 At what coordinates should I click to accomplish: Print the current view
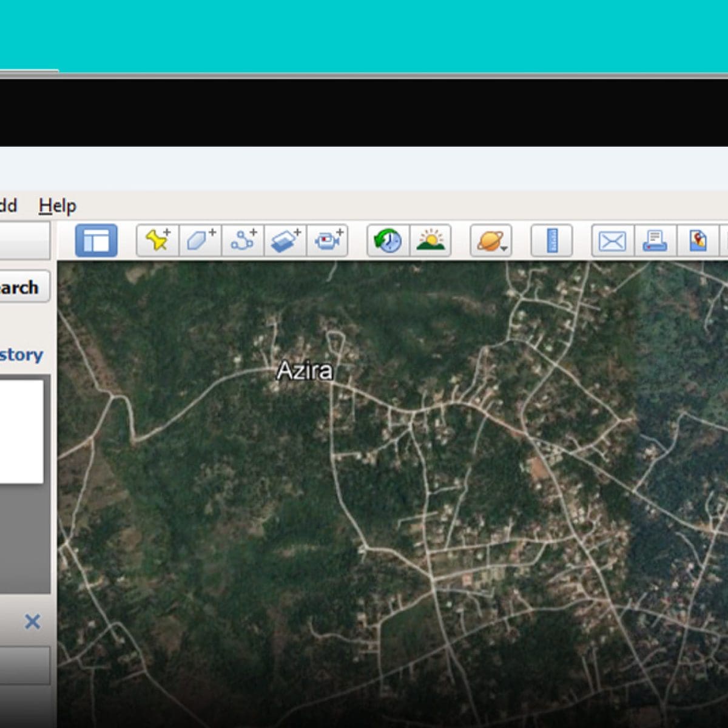click(655, 241)
